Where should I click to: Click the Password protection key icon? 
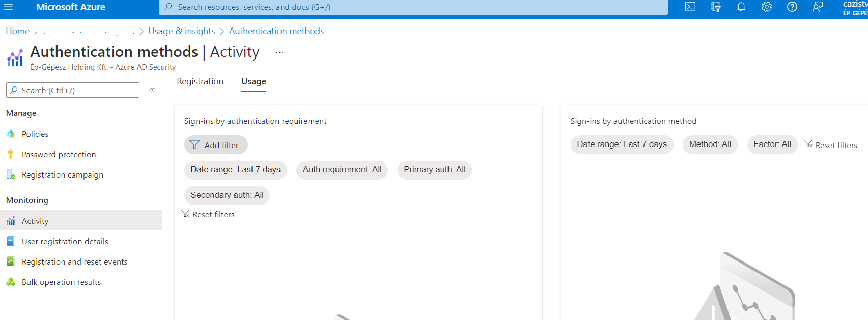pos(11,154)
